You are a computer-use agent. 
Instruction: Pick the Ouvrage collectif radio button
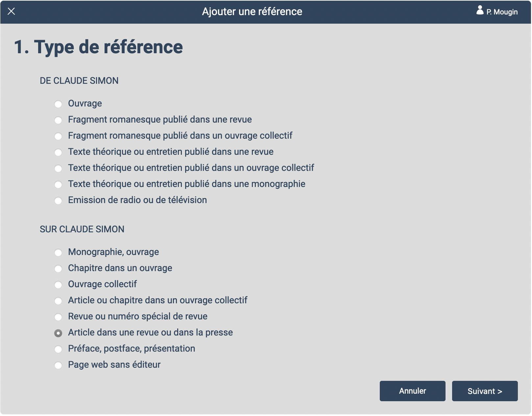click(58, 285)
